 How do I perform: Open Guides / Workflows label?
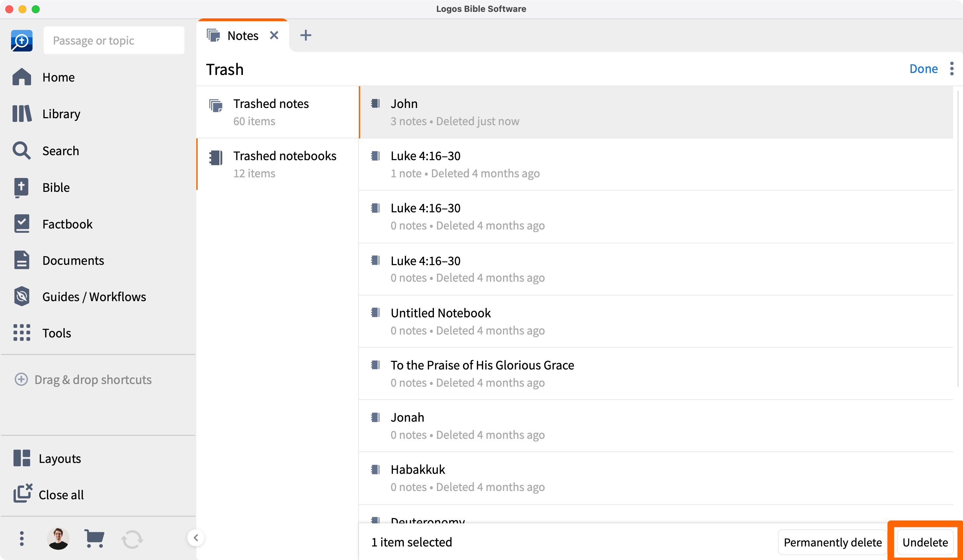[x=94, y=297]
